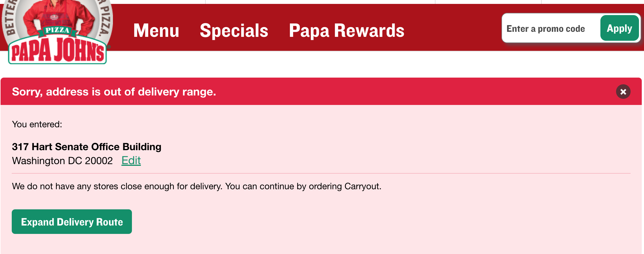Select the "Sorry, address is out of delivery range" heading
This screenshot has width=644, height=254.
[114, 92]
